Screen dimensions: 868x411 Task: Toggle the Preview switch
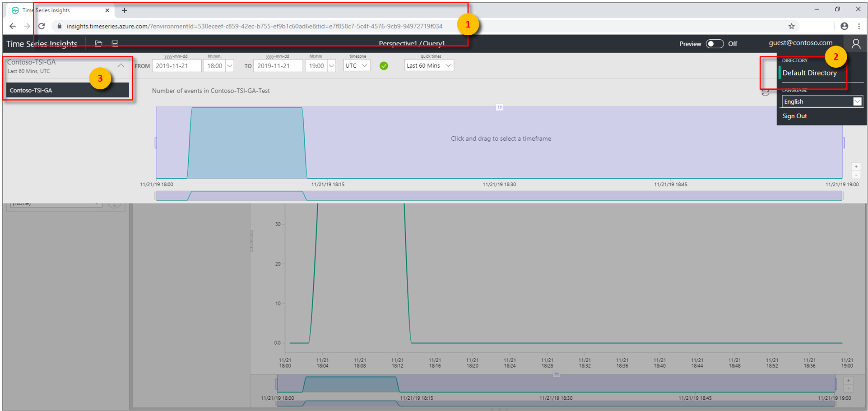pyautogui.click(x=714, y=44)
